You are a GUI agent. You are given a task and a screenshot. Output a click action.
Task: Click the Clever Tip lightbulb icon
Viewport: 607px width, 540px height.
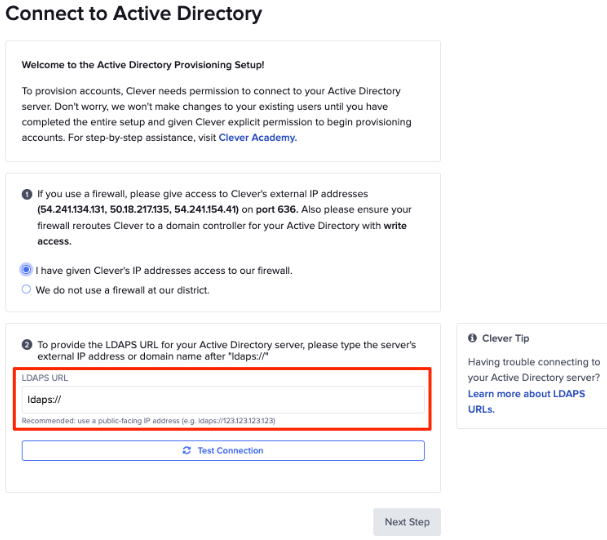click(x=474, y=339)
